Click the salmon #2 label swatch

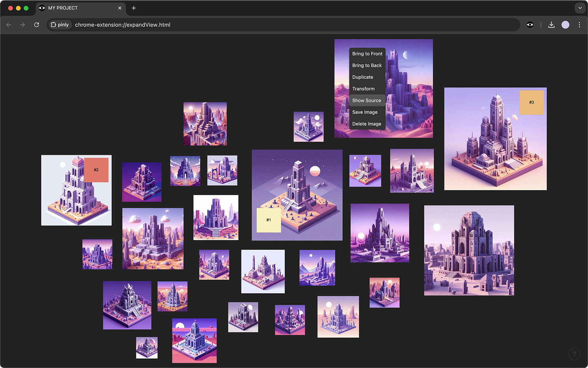(x=96, y=170)
